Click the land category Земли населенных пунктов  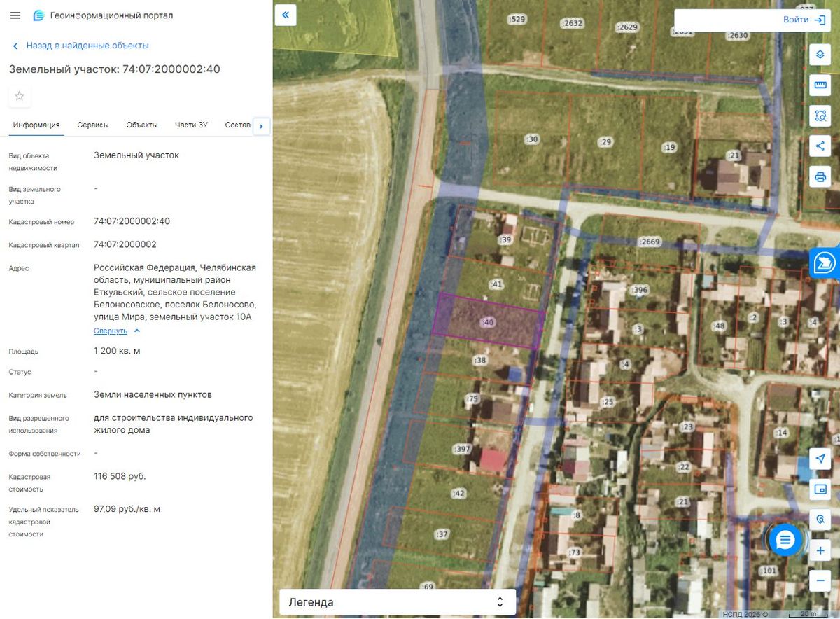point(153,394)
